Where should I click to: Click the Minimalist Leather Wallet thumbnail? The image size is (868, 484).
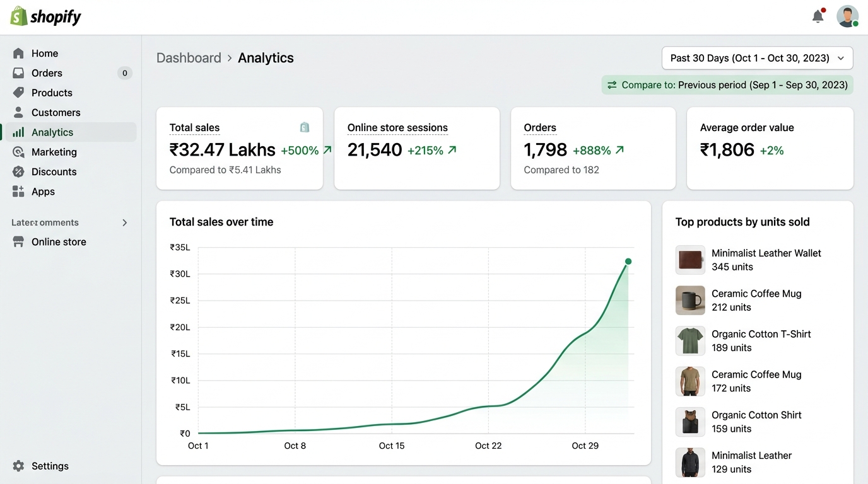pos(690,260)
